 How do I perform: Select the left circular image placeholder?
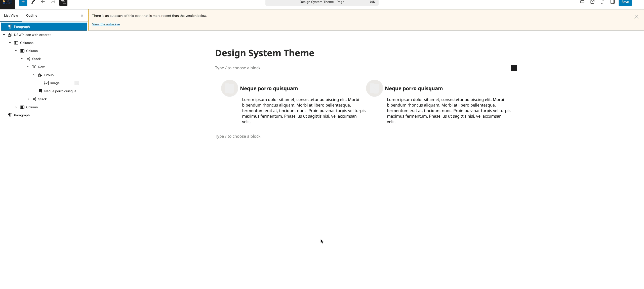click(229, 88)
